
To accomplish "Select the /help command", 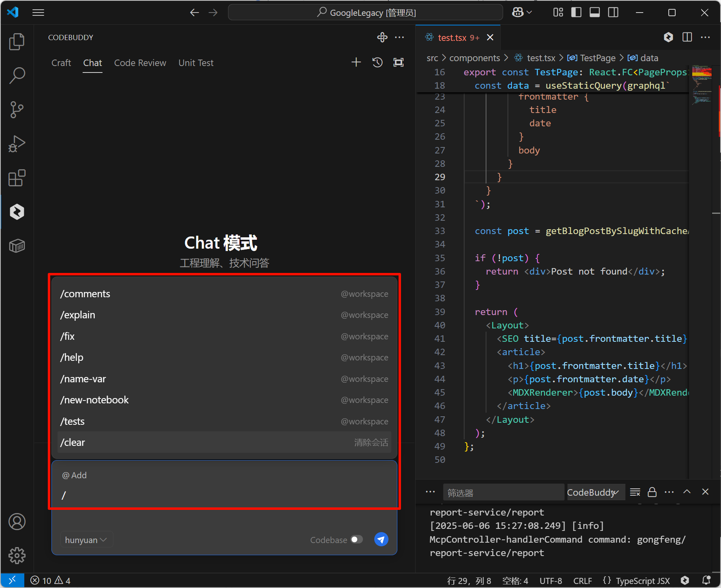I will coord(224,358).
